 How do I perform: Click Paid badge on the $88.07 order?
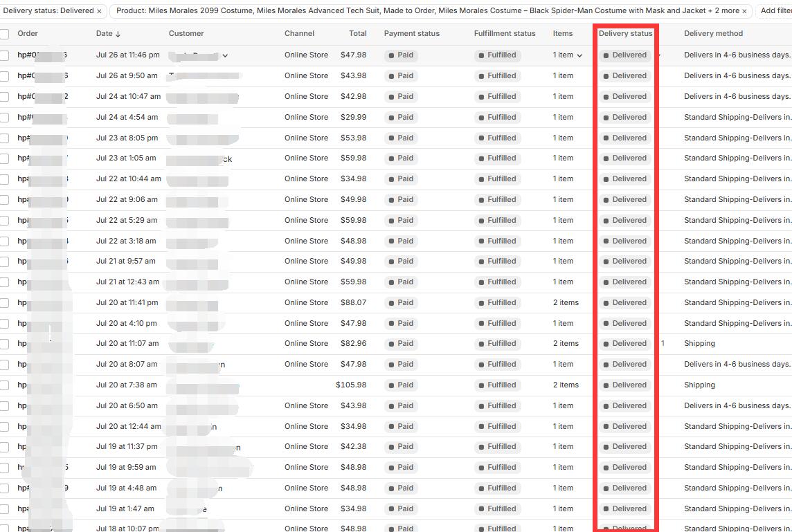coord(401,302)
